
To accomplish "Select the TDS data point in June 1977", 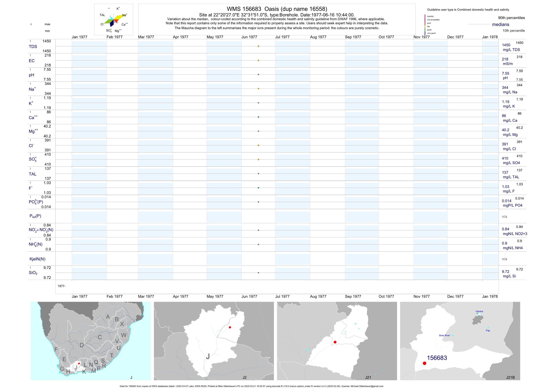I will [258, 46].
